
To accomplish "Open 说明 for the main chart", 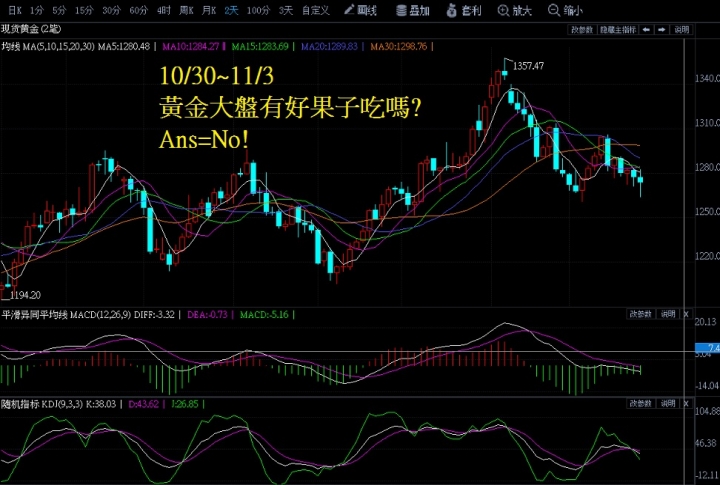I will [681, 30].
